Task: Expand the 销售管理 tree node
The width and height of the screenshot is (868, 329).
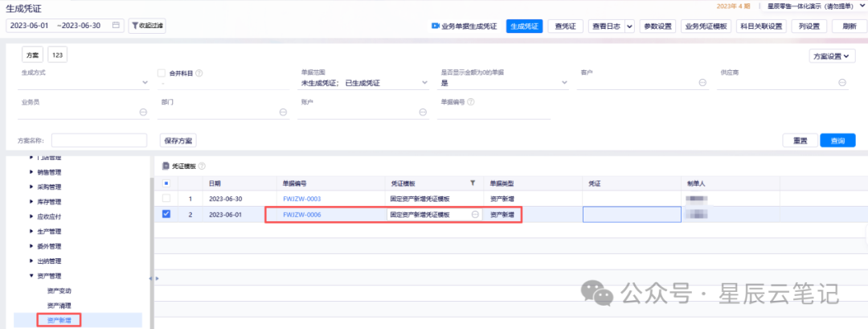Action: (x=31, y=171)
